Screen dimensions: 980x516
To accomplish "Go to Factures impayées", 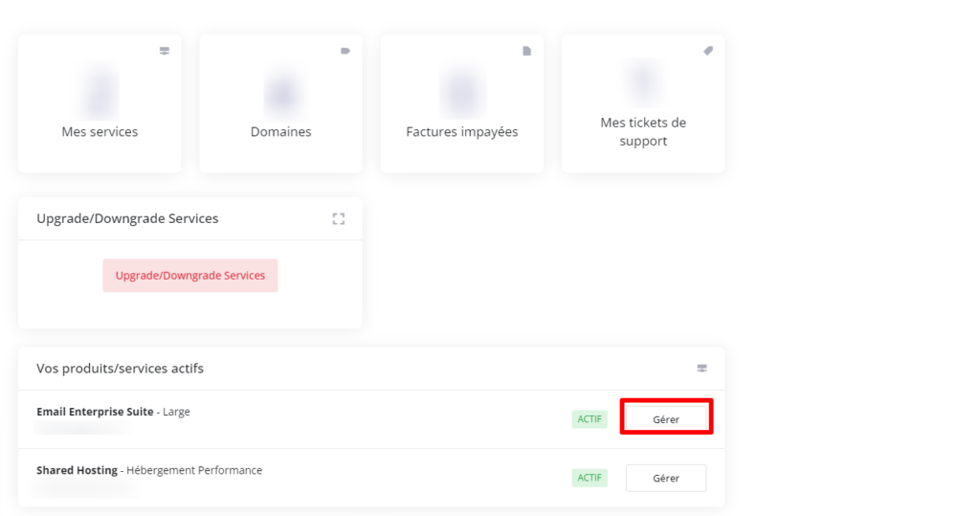I will point(461,132).
